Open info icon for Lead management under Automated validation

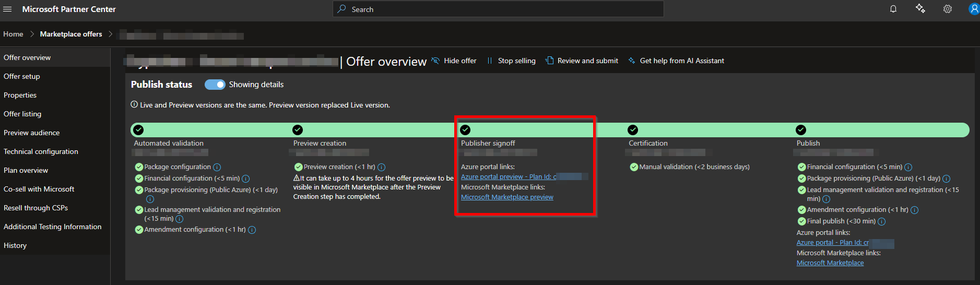click(179, 219)
